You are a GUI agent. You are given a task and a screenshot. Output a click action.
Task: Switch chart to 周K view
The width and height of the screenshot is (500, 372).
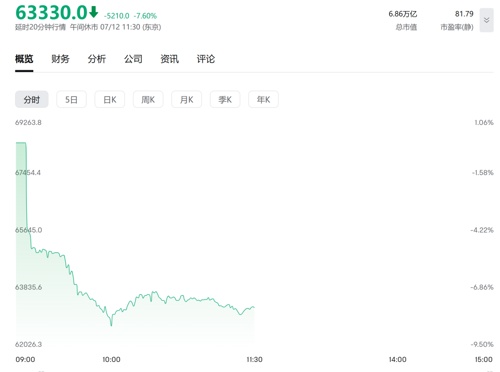click(x=148, y=99)
